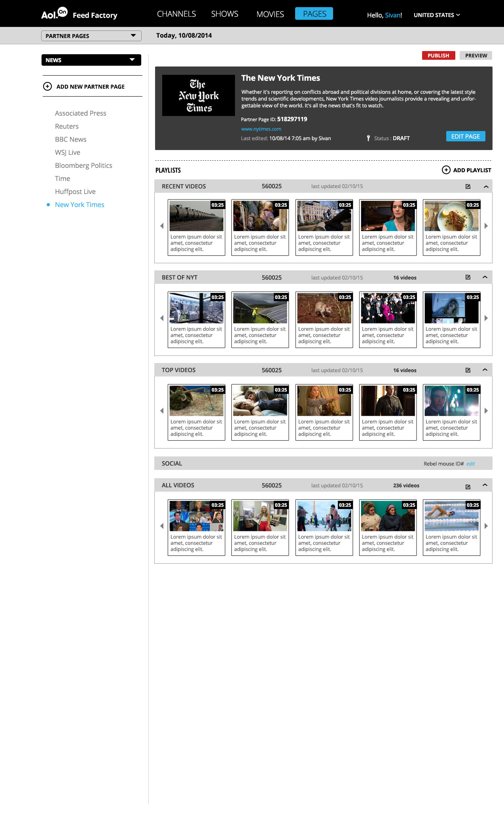Viewport: 504px width, 825px height.
Task: Show previous Best of NYT videos with the left arrow
Action: click(x=162, y=318)
